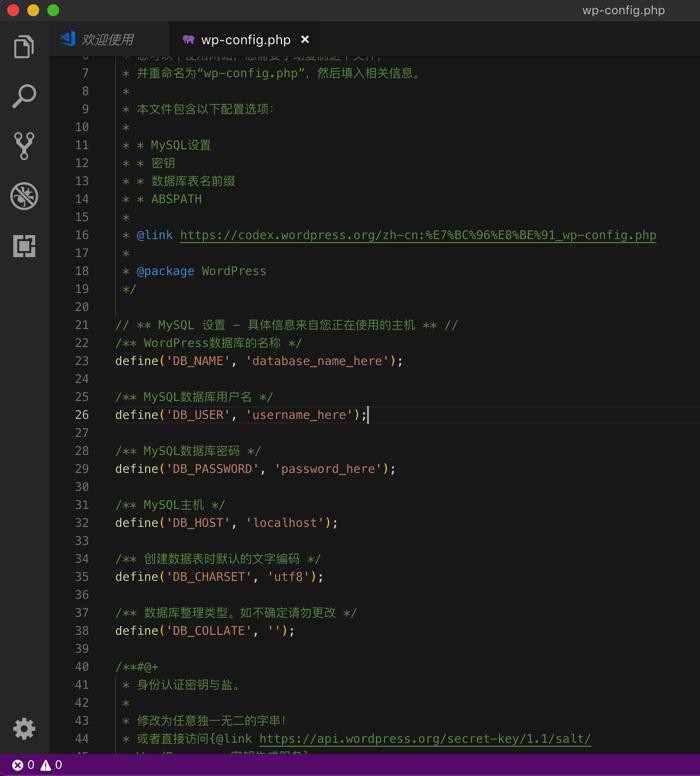The height and width of the screenshot is (776, 700).
Task: Open the api.wordpress.org secret-key link
Action: 425,739
